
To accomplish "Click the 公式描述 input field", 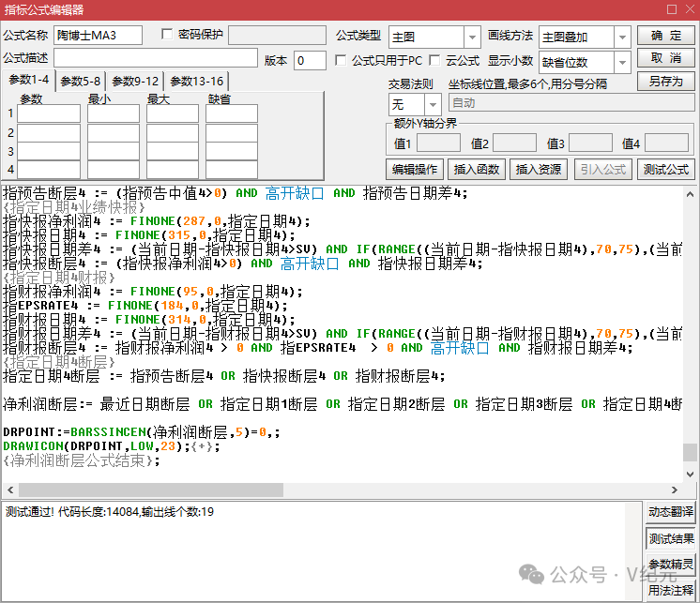I will click(x=156, y=58).
